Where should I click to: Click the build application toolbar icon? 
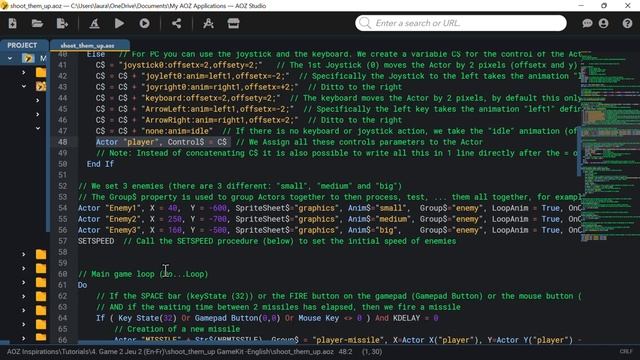coord(94,23)
